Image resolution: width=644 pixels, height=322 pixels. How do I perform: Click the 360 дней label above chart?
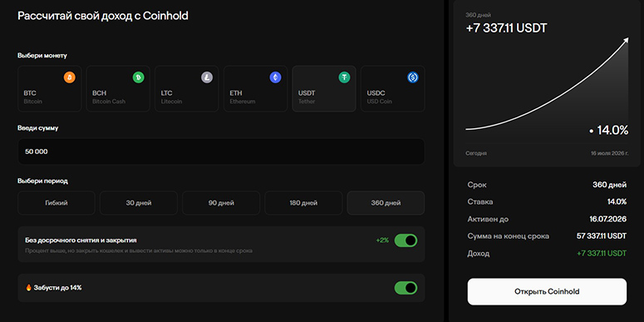click(x=479, y=15)
